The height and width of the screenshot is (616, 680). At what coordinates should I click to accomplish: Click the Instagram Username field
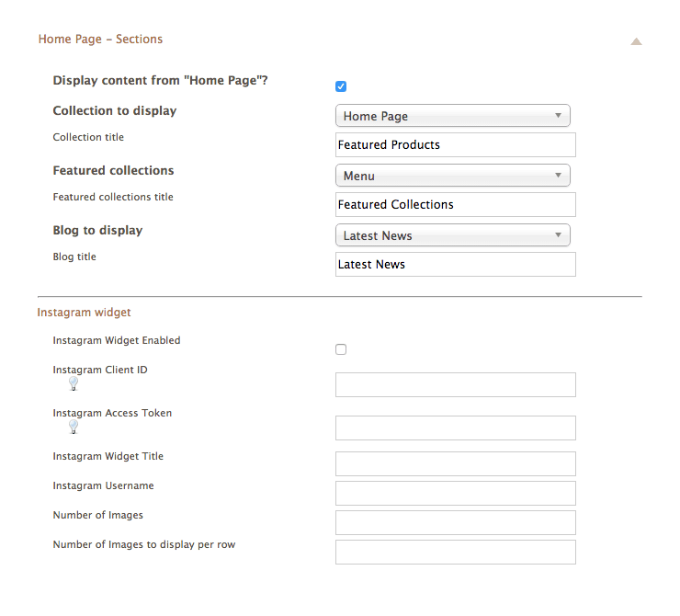pos(456,493)
